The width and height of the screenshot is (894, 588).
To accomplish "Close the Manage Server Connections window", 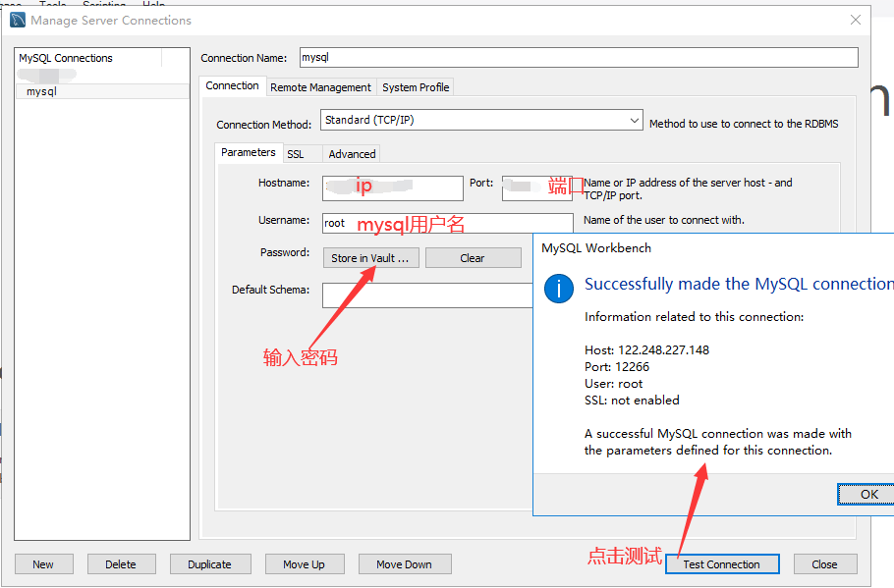I will coord(856,20).
